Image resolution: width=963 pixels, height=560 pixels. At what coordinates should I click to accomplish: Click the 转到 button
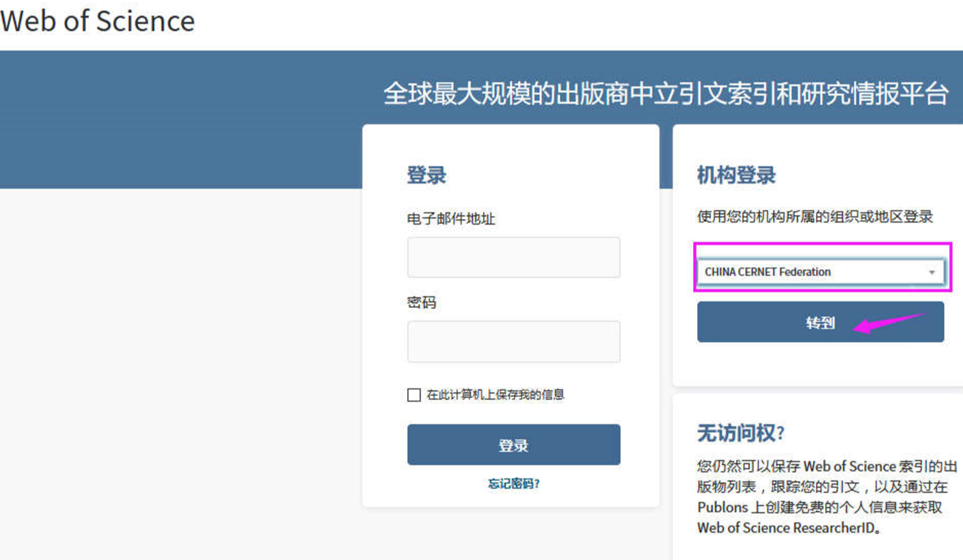820,322
